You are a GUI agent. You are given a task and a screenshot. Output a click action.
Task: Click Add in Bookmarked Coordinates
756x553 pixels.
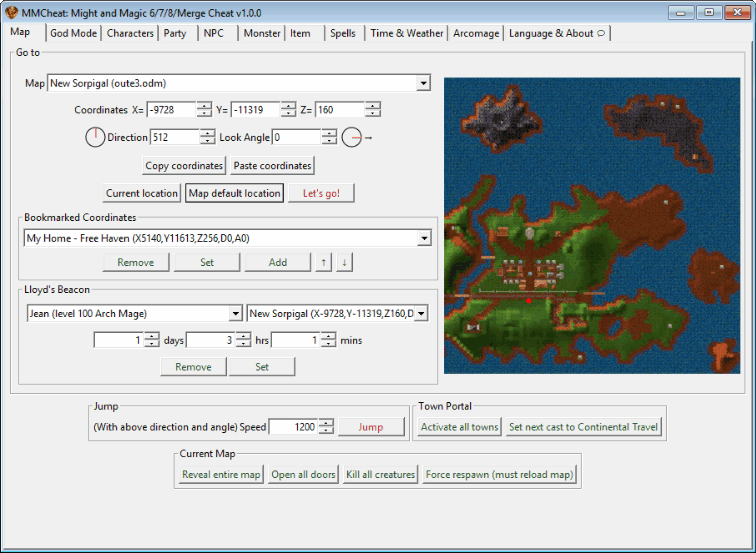pyautogui.click(x=278, y=262)
